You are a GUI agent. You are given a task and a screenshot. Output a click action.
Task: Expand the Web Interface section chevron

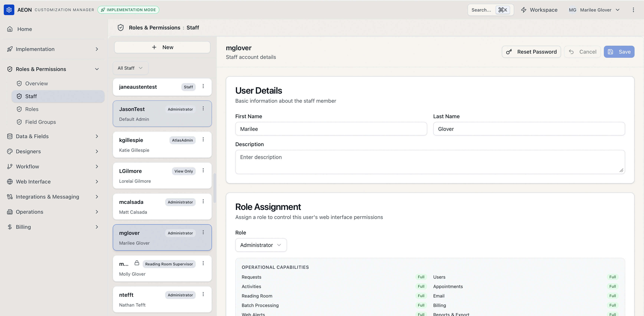[97, 182]
